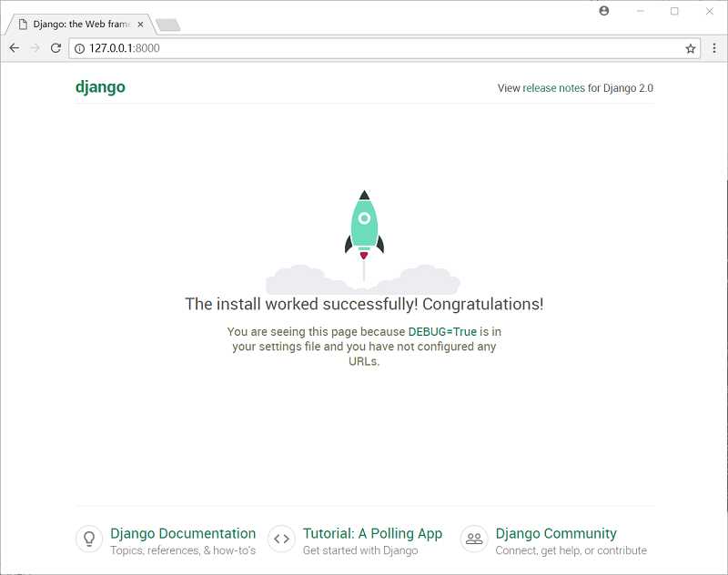Screen dimensions: 728x575
Task: Click the site info icon in address bar
Action: coord(80,48)
